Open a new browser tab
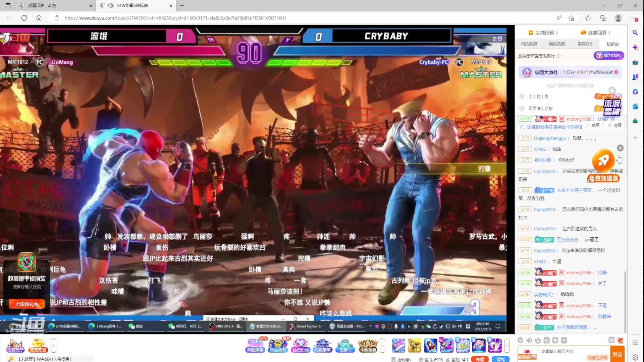 (x=182, y=6)
